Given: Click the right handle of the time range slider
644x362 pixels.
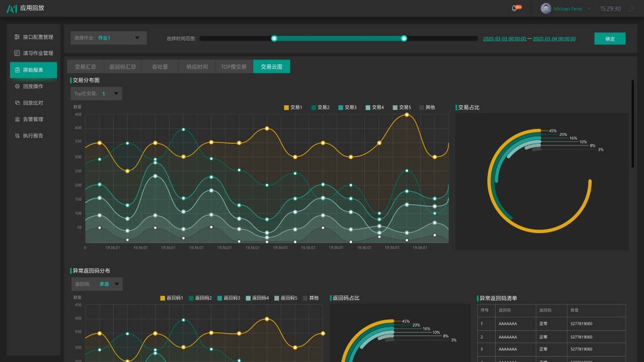Looking at the screenshot, I should [x=404, y=39].
